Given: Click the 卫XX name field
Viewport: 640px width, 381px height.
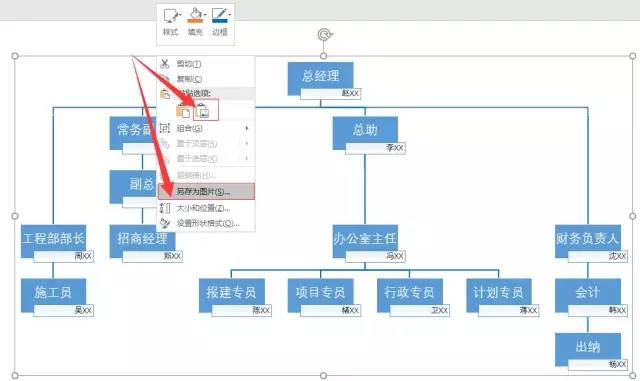Looking at the screenshot, I should (x=420, y=311).
